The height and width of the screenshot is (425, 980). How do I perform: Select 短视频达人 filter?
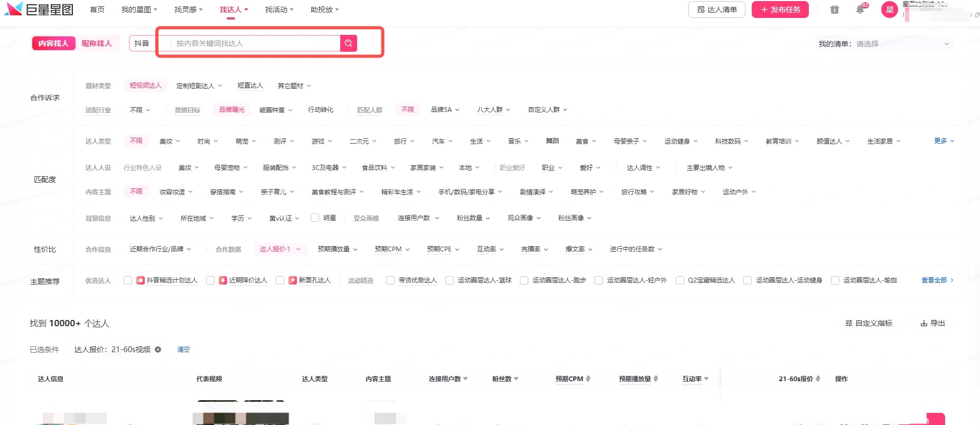pyautogui.click(x=146, y=85)
